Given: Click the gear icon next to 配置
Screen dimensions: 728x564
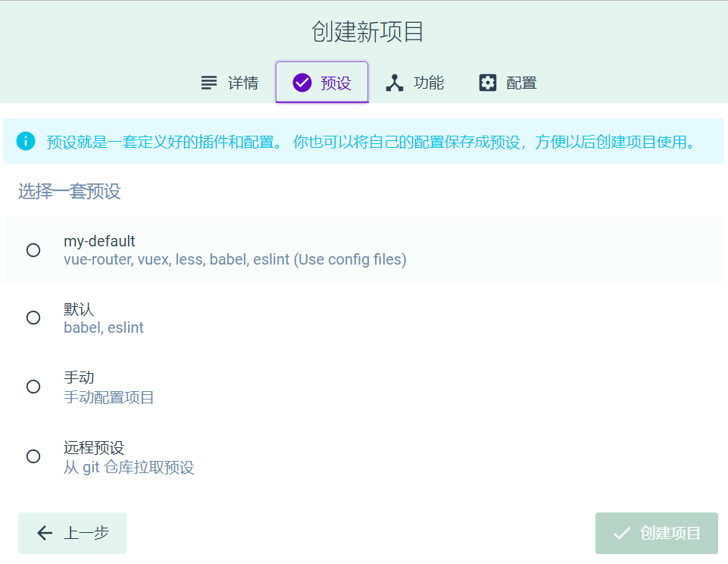Looking at the screenshot, I should pos(489,83).
